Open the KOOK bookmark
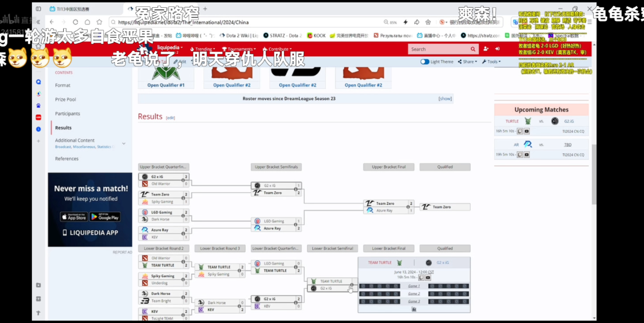Viewport: 644px width, 323px height. 316,35
